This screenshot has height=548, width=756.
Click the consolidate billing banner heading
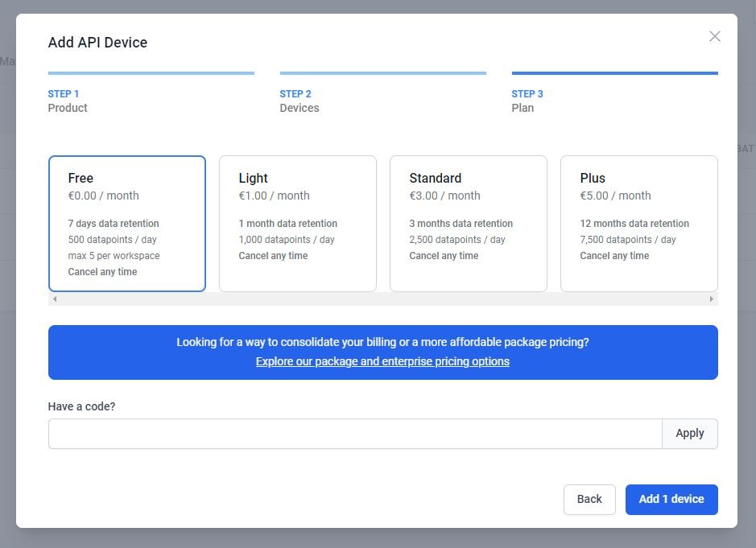382,342
